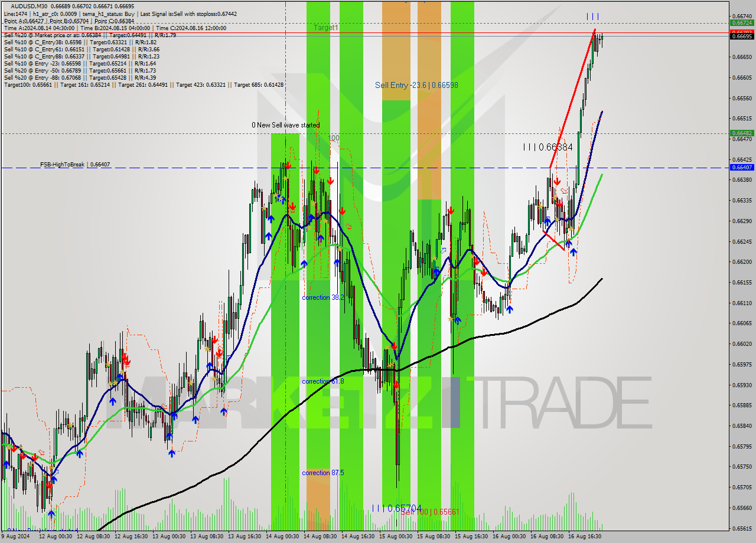
Task: Click '0 New Sell wave started' label
Action: tap(285, 125)
